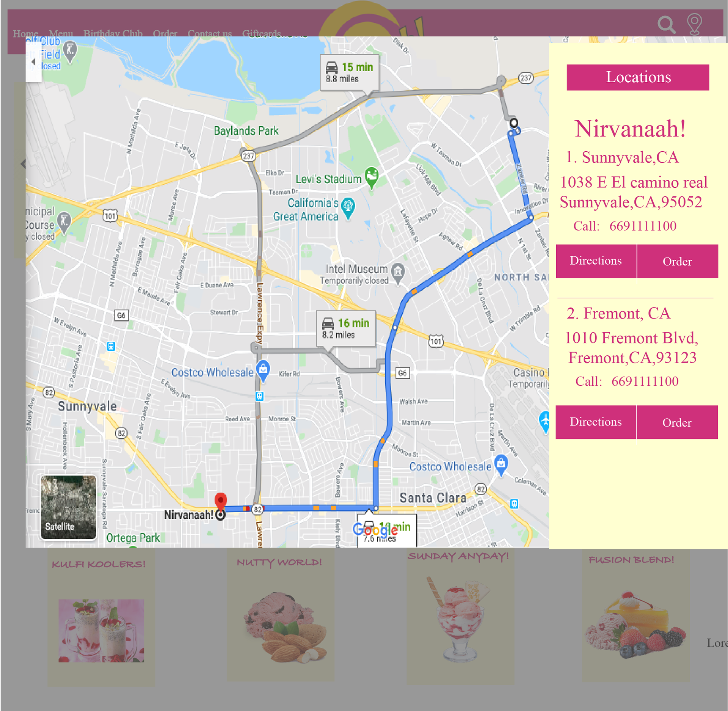
Task: Click Order for Fremont location
Action: 677,422
